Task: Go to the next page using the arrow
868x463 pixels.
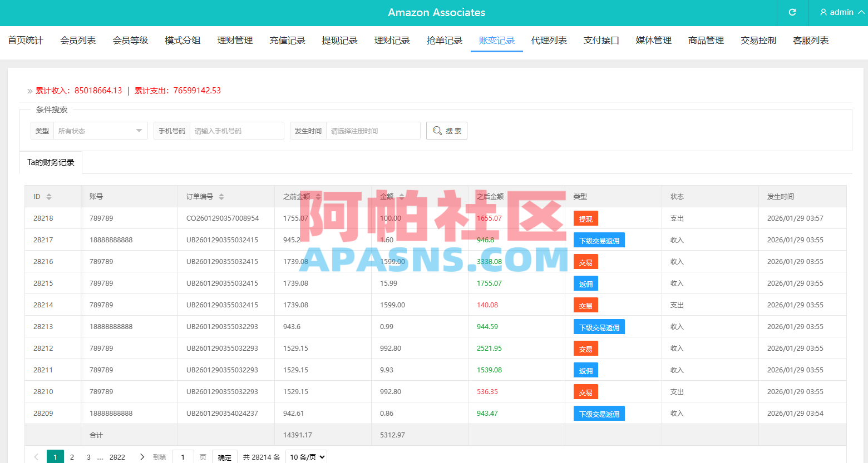Action: pos(142,457)
